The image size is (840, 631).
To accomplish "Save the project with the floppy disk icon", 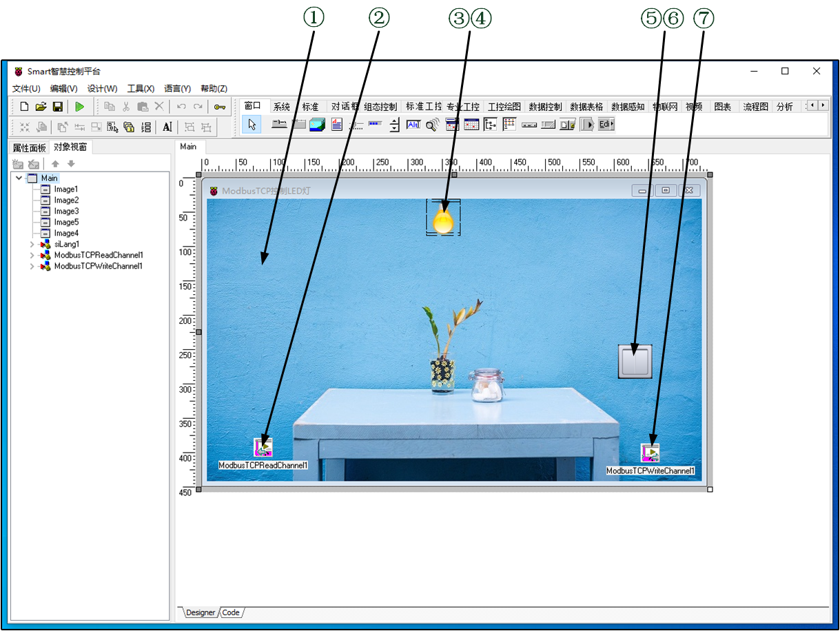I will click(x=58, y=107).
